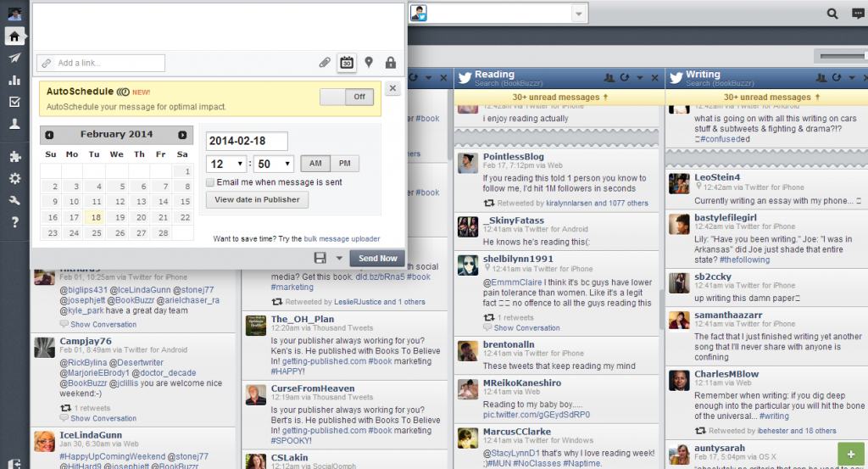Open options dropdown of stream left of Reading
Screen dimensions: 868x469
[428, 78]
